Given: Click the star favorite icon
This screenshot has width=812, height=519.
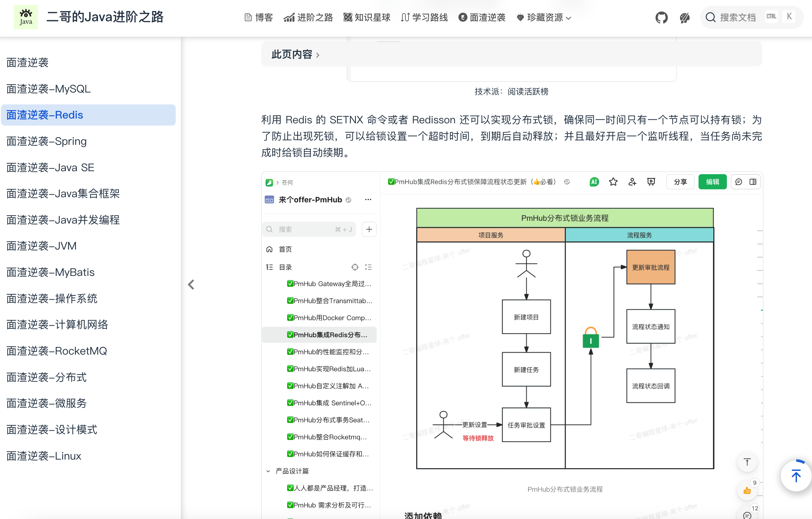Looking at the screenshot, I should click(613, 182).
